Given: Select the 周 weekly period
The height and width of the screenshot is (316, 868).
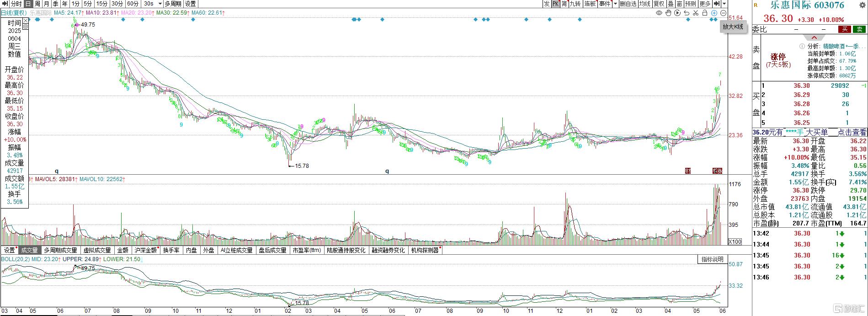Looking at the screenshot, I should (37, 4).
